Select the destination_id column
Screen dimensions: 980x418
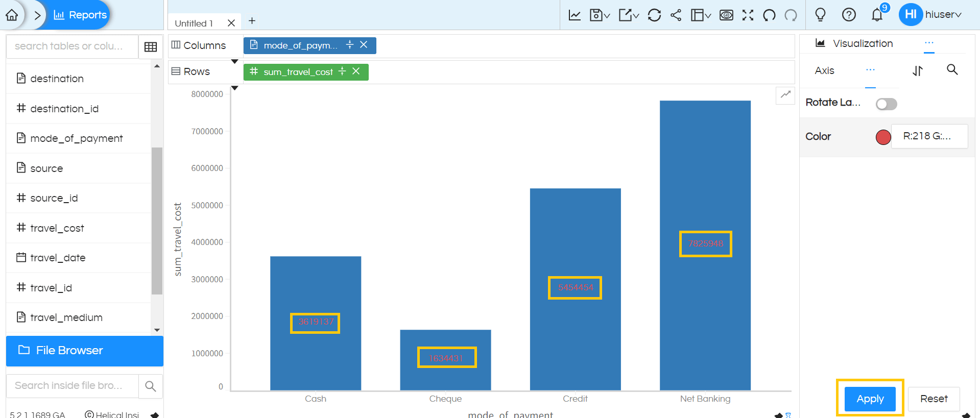point(79,109)
